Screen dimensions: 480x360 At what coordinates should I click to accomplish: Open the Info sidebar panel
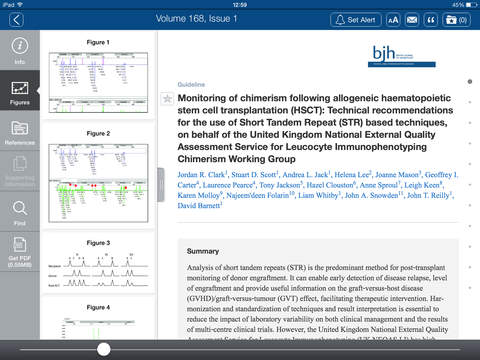pos(20,50)
